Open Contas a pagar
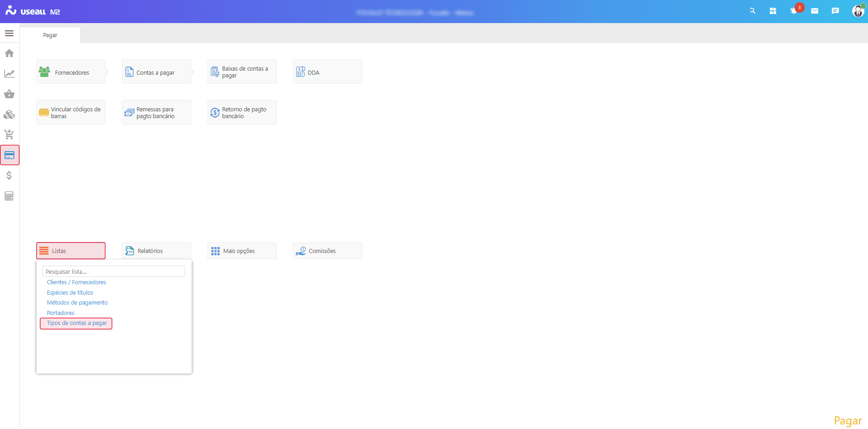The width and height of the screenshot is (868, 429). point(156,72)
